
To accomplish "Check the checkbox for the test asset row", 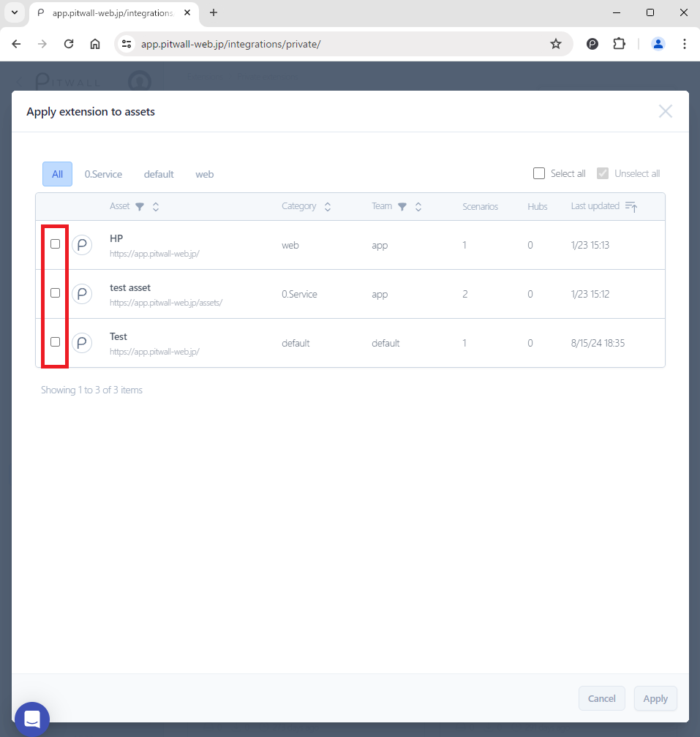I will pyautogui.click(x=55, y=293).
